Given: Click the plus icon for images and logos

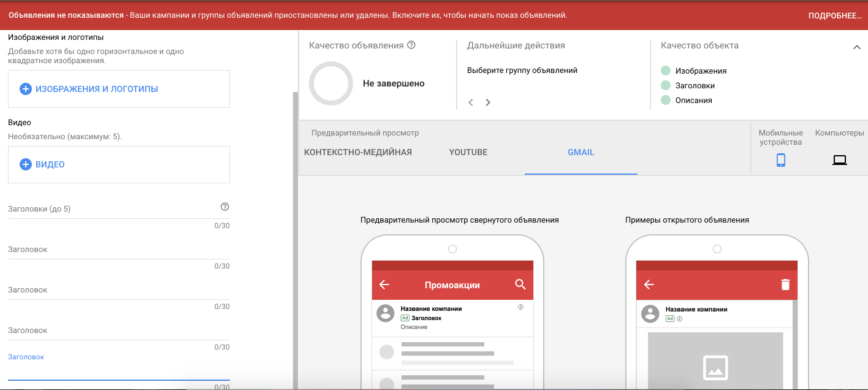Looking at the screenshot, I should pyautogui.click(x=26, y=89).
